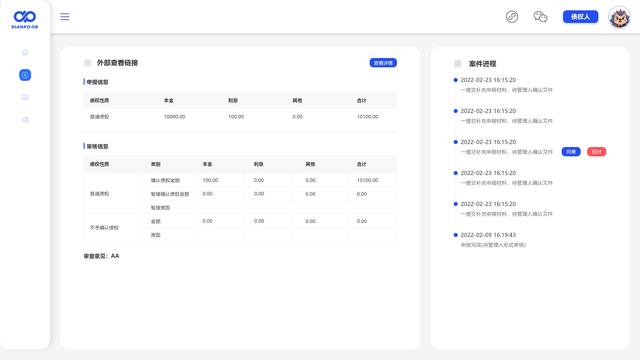Open the third sidebar icon below the blue one
The image size is (640, 360).
[25, 97]
